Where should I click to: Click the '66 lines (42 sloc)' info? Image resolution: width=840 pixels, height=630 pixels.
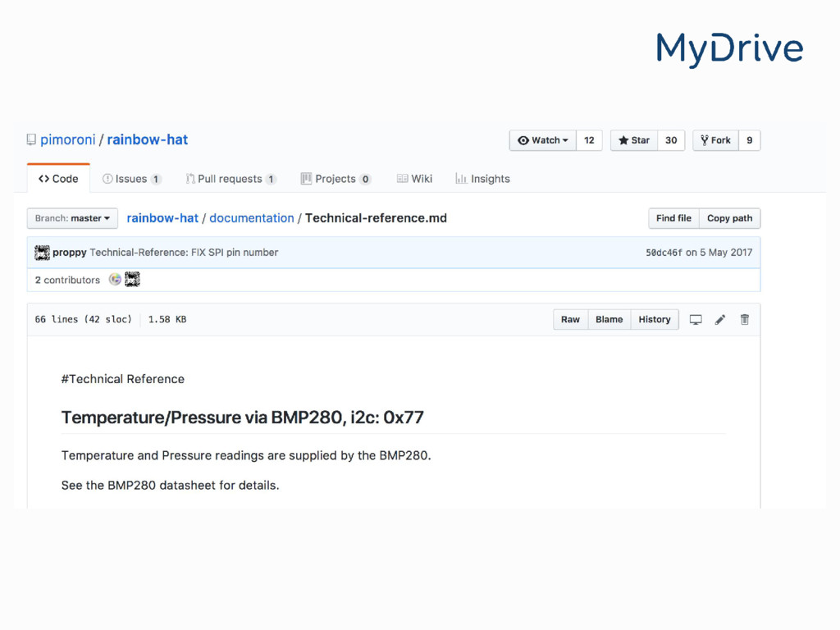(83, 319)
